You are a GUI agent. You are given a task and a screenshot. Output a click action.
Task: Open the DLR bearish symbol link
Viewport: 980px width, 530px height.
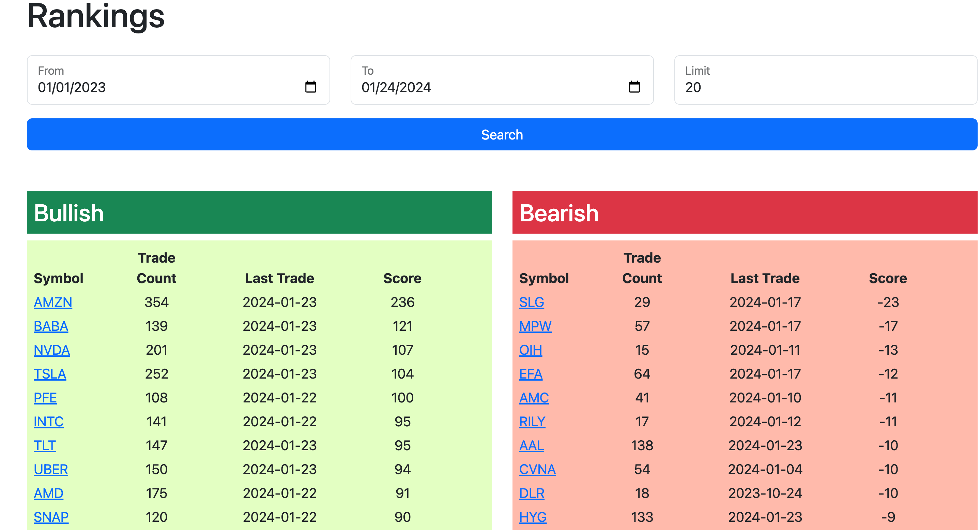(x=532, y=494)
